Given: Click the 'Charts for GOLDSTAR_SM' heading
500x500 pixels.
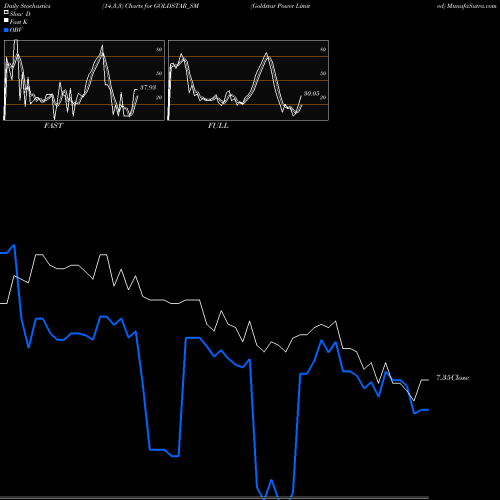Looking at the screenshot, I should [162, 6].
